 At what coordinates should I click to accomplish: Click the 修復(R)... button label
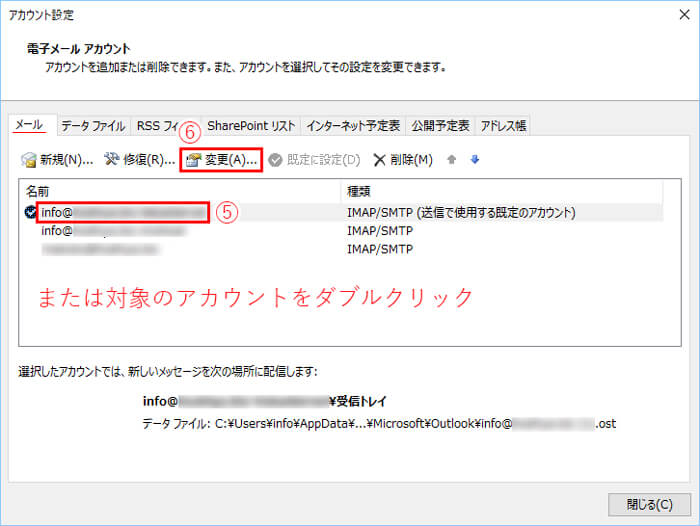[x=149, y=160]
